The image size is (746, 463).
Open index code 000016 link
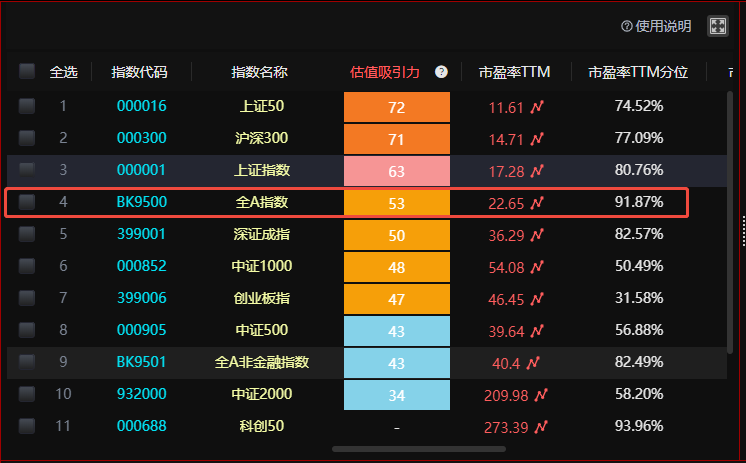[142, 106]
